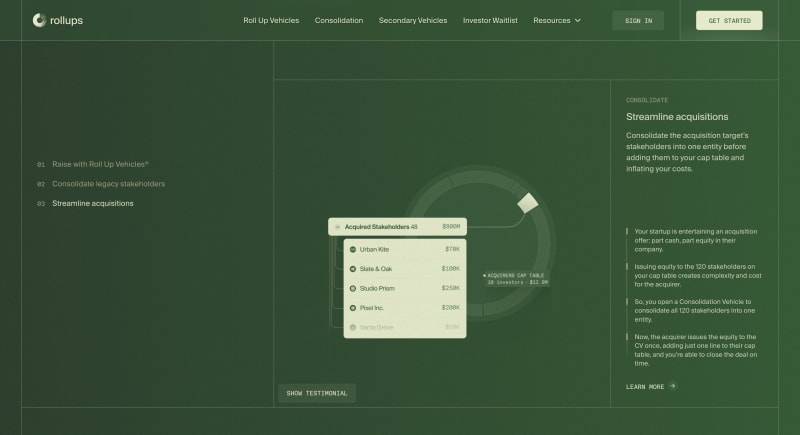Click the SHOW TESTIMONIAL button
This screenshot has width=800, height=435.
click(x=317, y=393)
